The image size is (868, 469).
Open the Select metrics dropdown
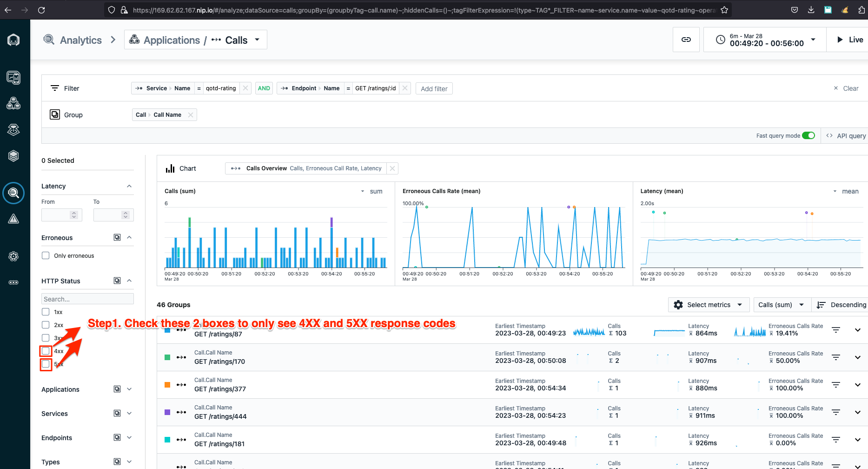pos(709,305)
